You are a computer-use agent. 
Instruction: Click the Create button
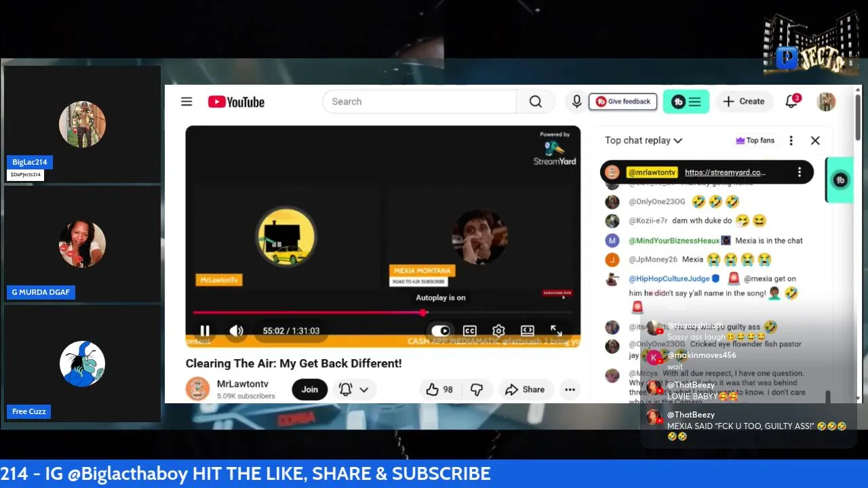[x=744, y=102]
